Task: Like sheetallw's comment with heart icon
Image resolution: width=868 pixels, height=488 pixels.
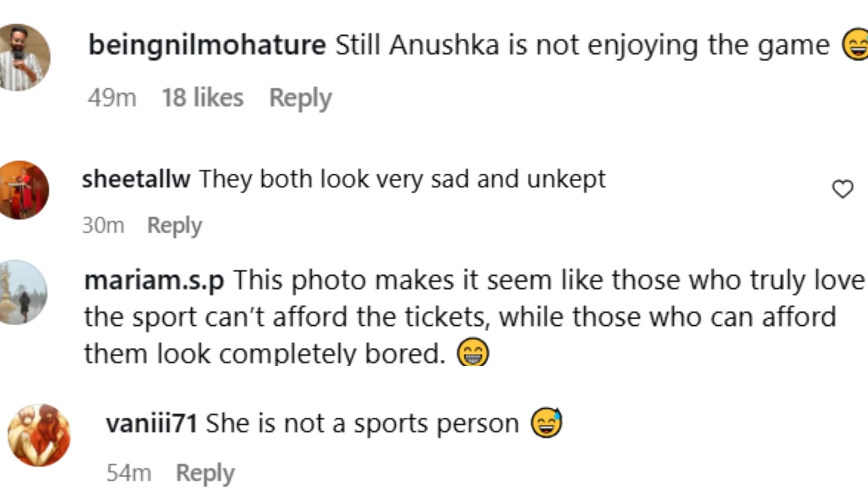Action: pyautogui.click(x=843, y=189)
